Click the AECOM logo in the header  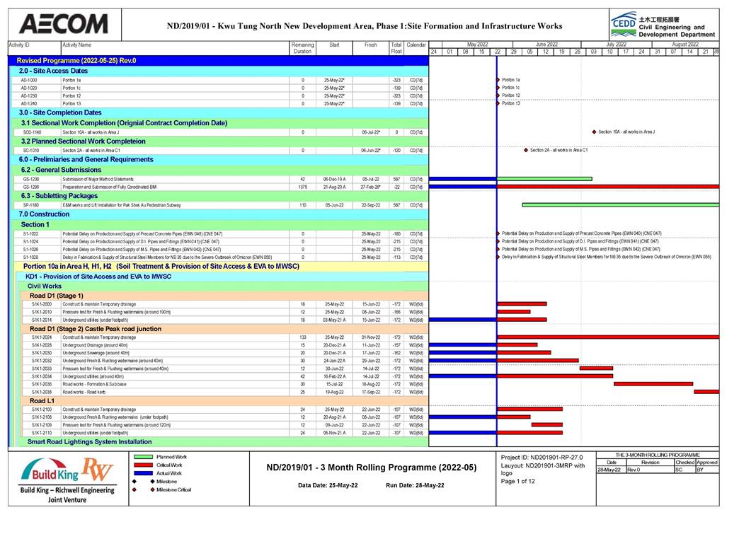64,24
